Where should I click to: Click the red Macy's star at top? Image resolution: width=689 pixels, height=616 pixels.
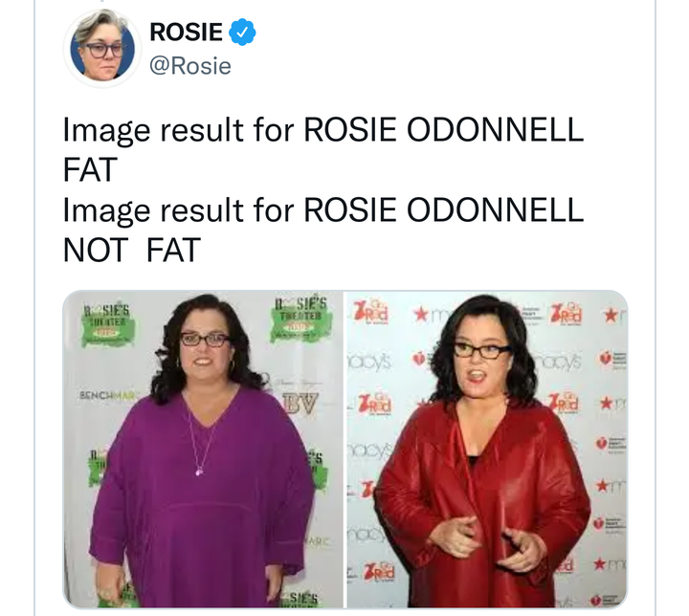421,314
